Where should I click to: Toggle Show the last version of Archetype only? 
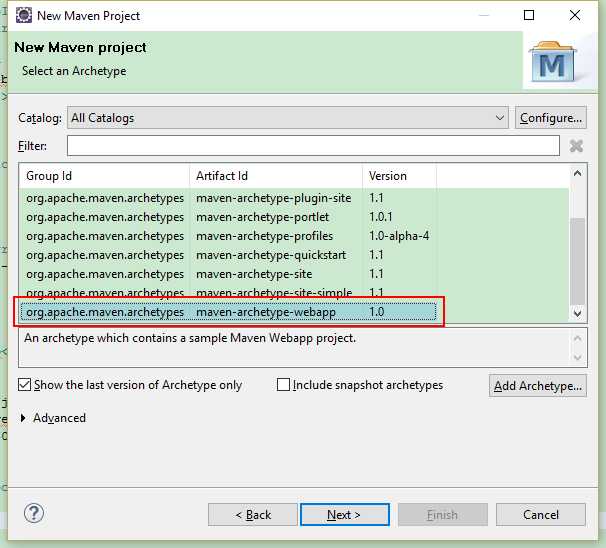pos(130,385)
